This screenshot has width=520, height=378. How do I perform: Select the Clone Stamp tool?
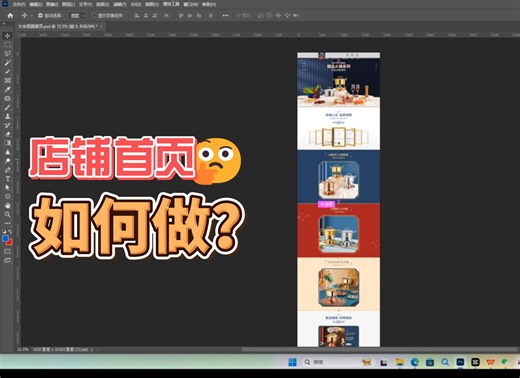point(7,116)
